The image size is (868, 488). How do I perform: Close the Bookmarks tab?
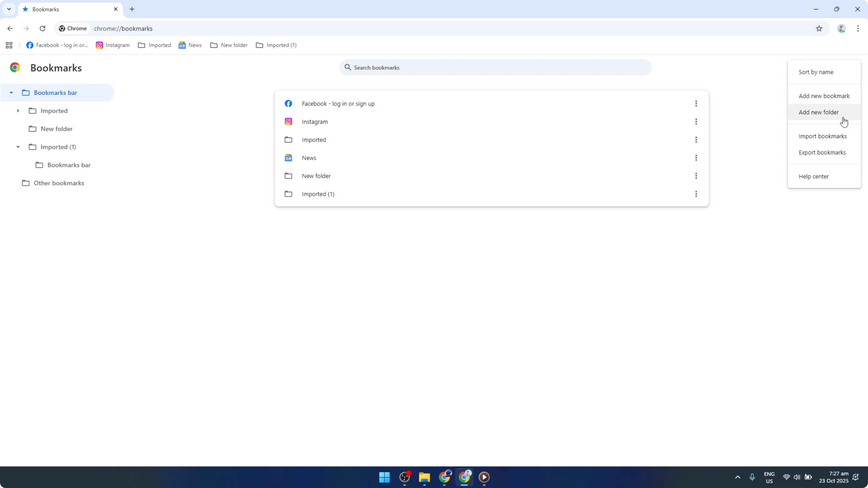pos(116,9)
